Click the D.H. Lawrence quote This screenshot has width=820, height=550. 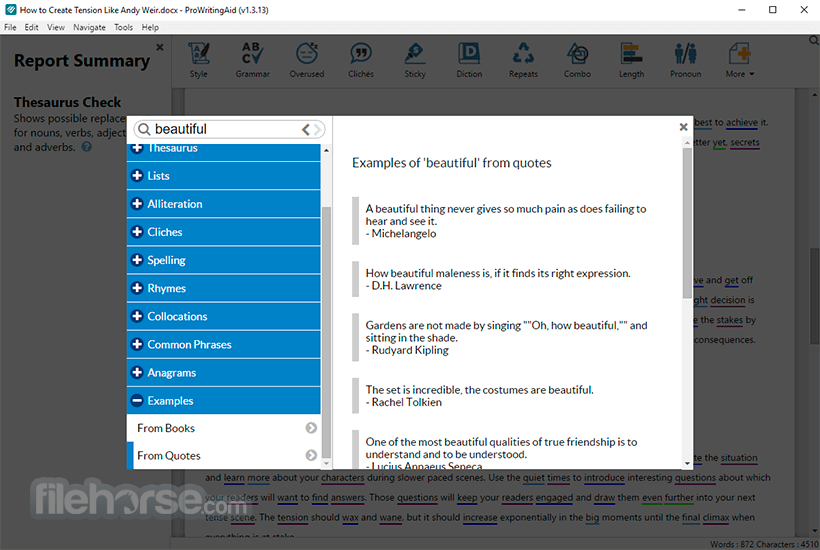[498, 280]
